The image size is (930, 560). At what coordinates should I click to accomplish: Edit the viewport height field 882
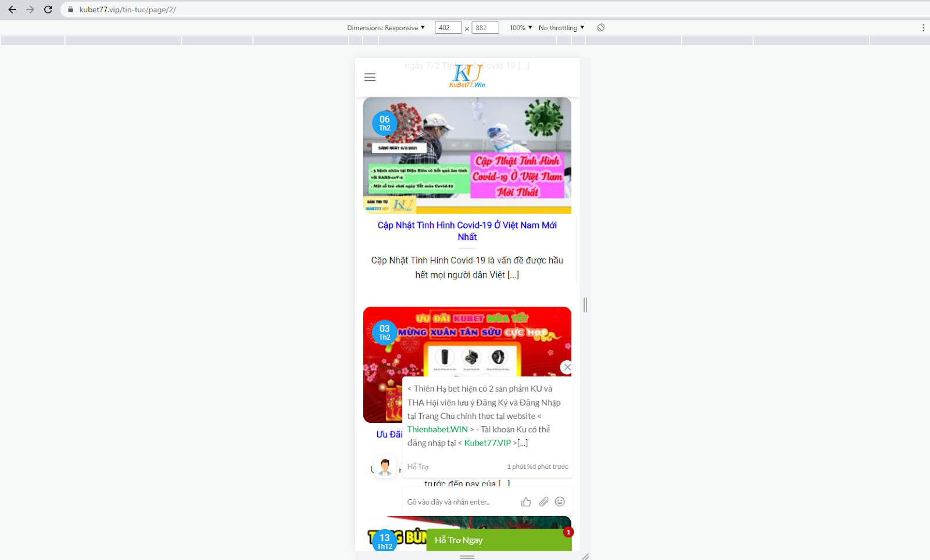tap(485, 28)
